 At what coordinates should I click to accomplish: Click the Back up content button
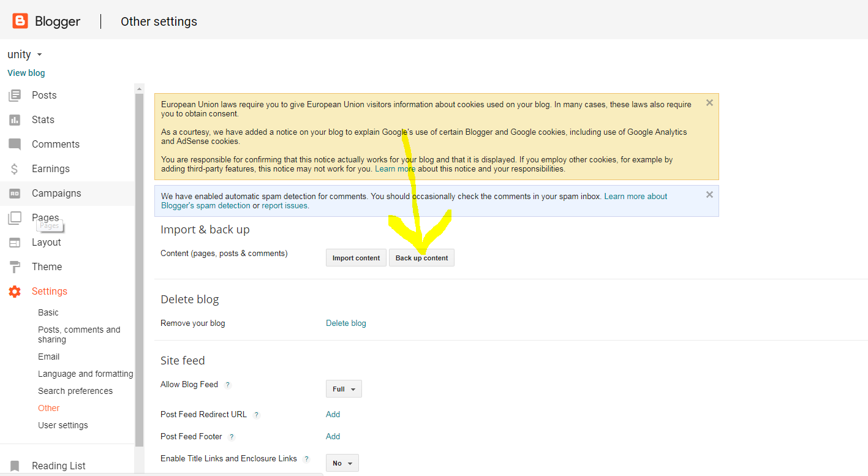pos(421,258)
